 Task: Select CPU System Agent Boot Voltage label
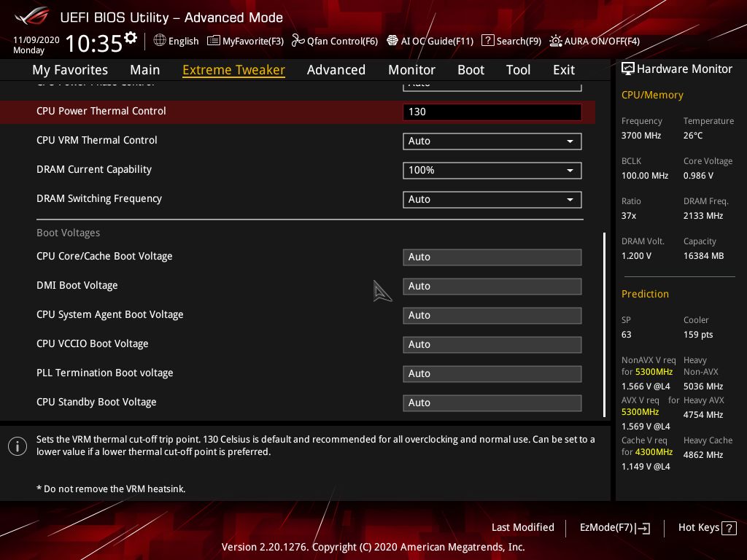point(110,315)
